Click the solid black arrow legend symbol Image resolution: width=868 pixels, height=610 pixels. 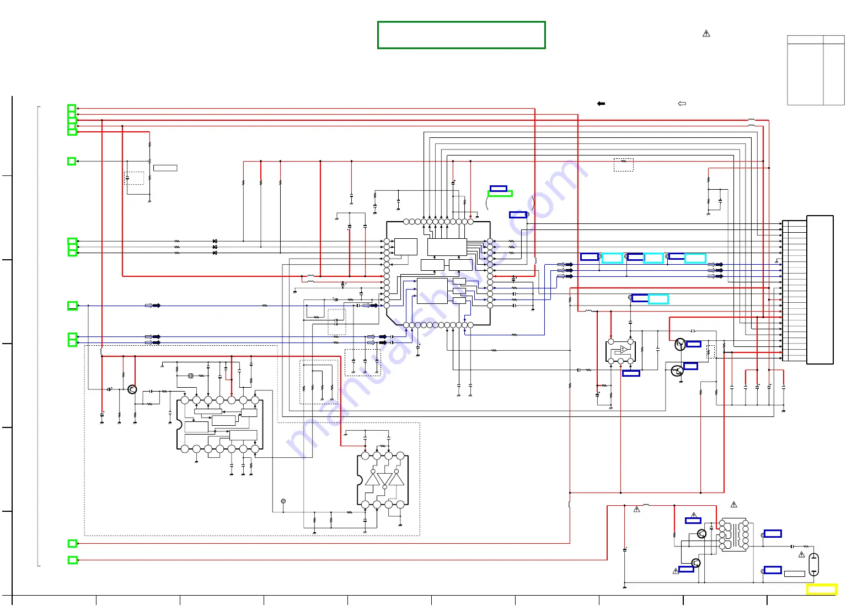pyautogui.click(x=601, y=104)
